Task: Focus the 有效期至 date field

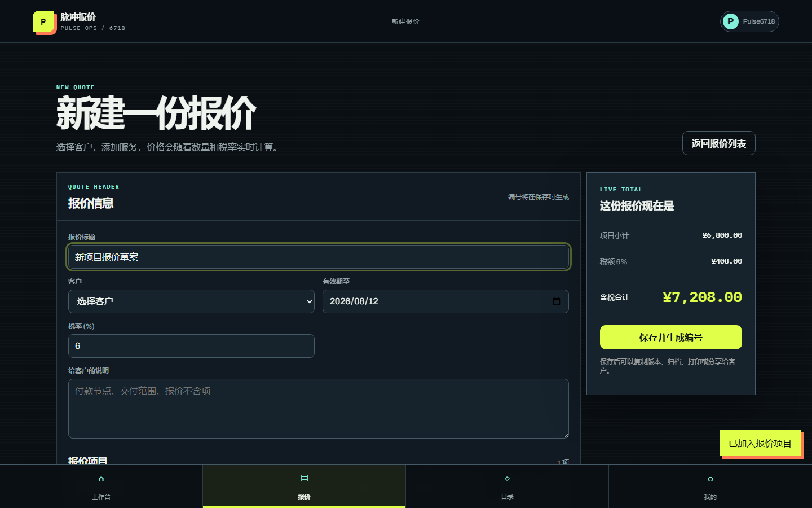Action: coord(445,301)
